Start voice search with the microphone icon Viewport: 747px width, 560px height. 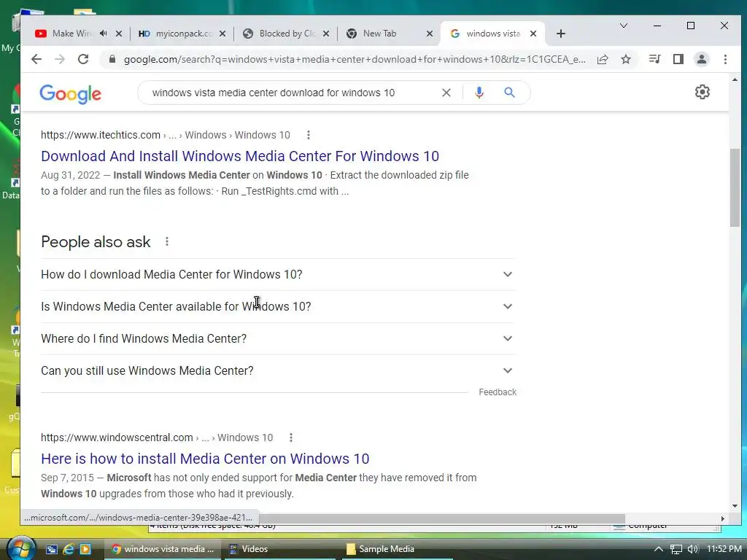pos(479,93)
